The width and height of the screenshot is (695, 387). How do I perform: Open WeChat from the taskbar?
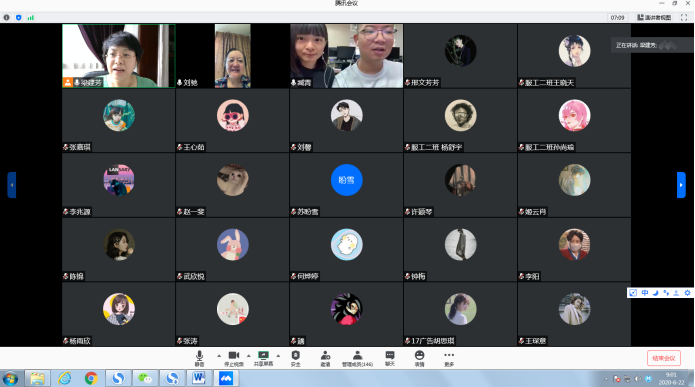pyautogui.click(x=144, y=378)
